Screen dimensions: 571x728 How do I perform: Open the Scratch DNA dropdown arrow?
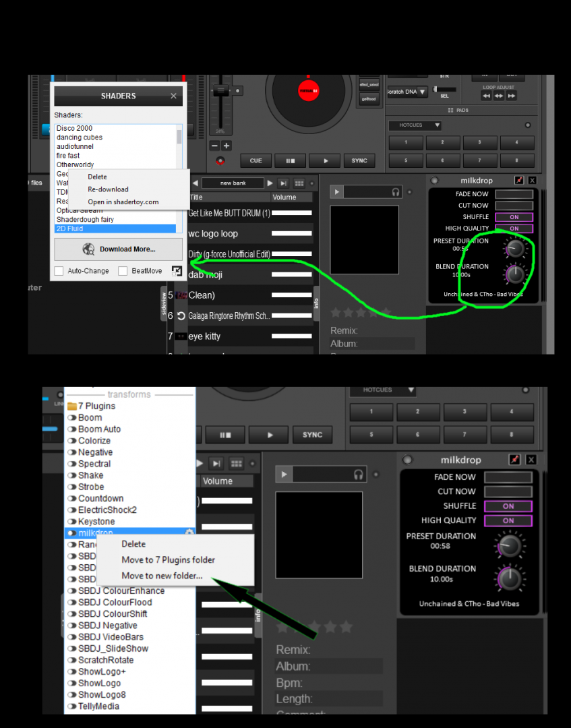(x=422, y=92)
